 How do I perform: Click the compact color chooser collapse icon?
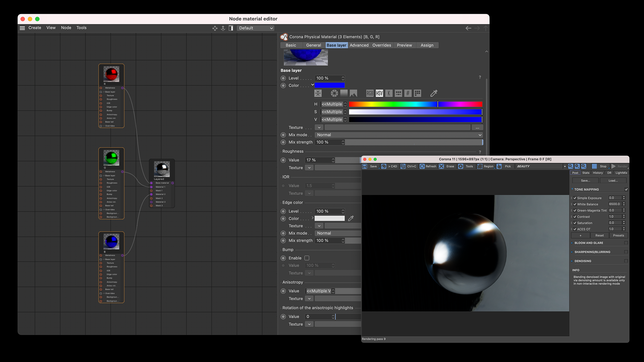[x=318, y=93]
